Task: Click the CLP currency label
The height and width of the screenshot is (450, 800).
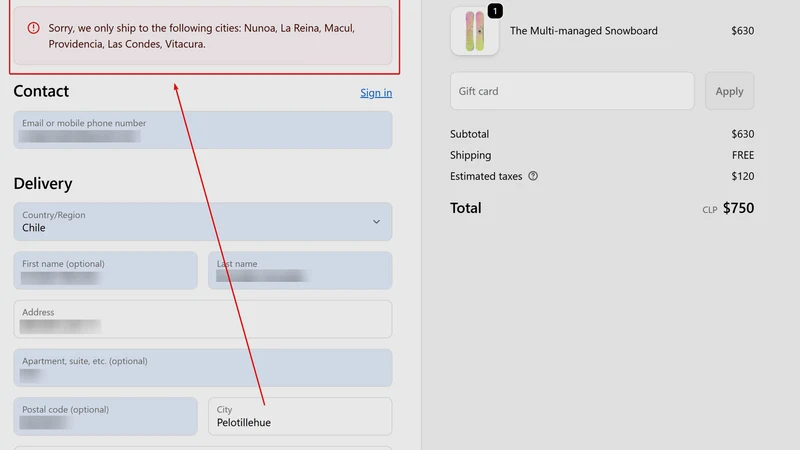Action: tap(710, 210)
